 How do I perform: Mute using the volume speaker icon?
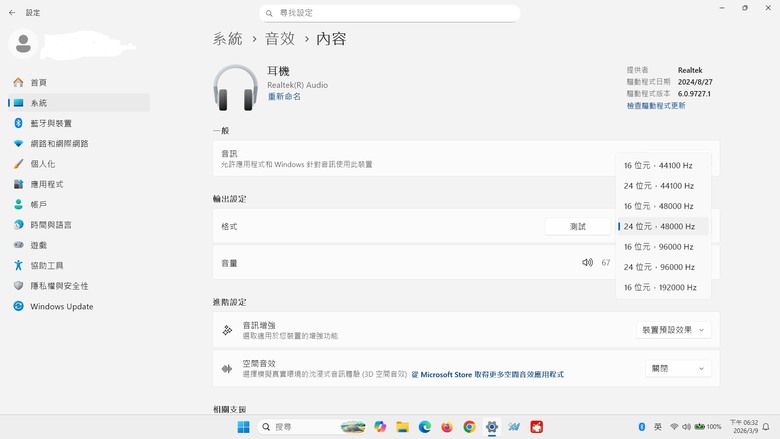[x=587, y=263]
